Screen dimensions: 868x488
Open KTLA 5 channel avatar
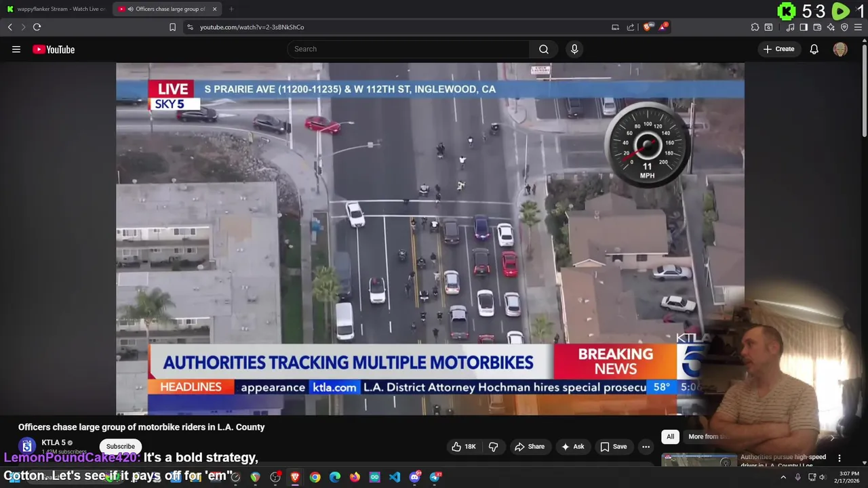click(27, 446)
